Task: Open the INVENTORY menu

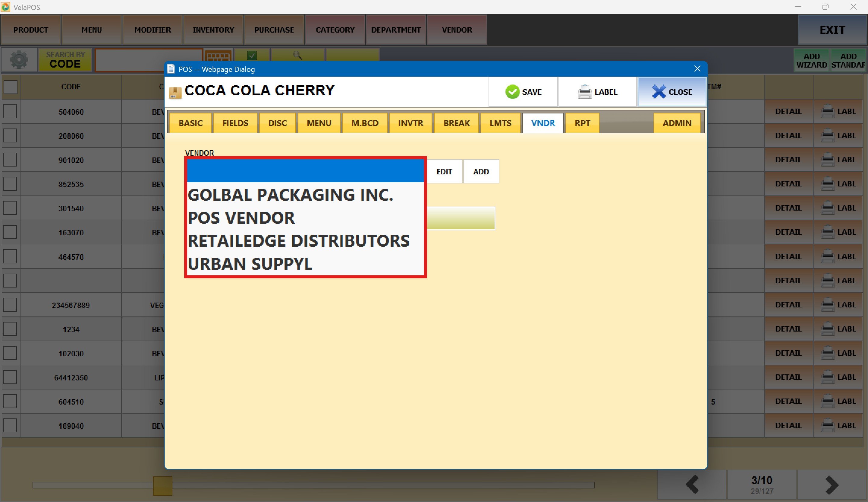Action: coord(213,30)
